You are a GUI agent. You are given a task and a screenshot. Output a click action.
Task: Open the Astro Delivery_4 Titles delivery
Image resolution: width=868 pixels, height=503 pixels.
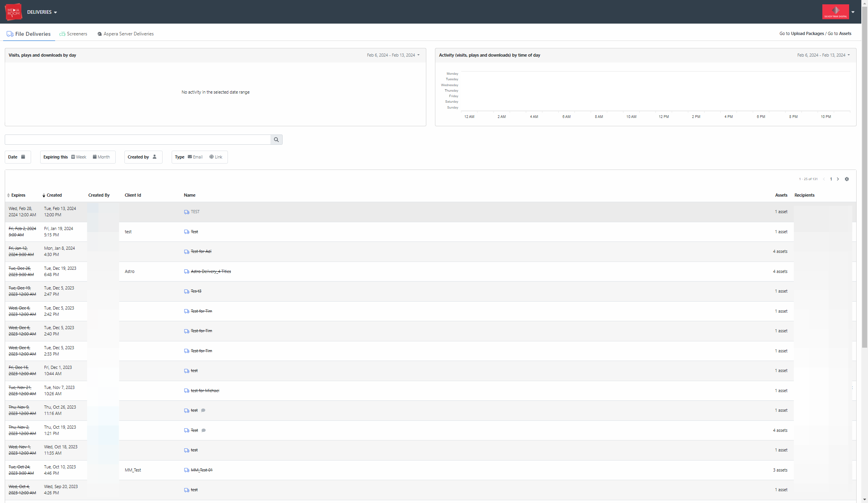pyautogui.click(x=211, y=271)
